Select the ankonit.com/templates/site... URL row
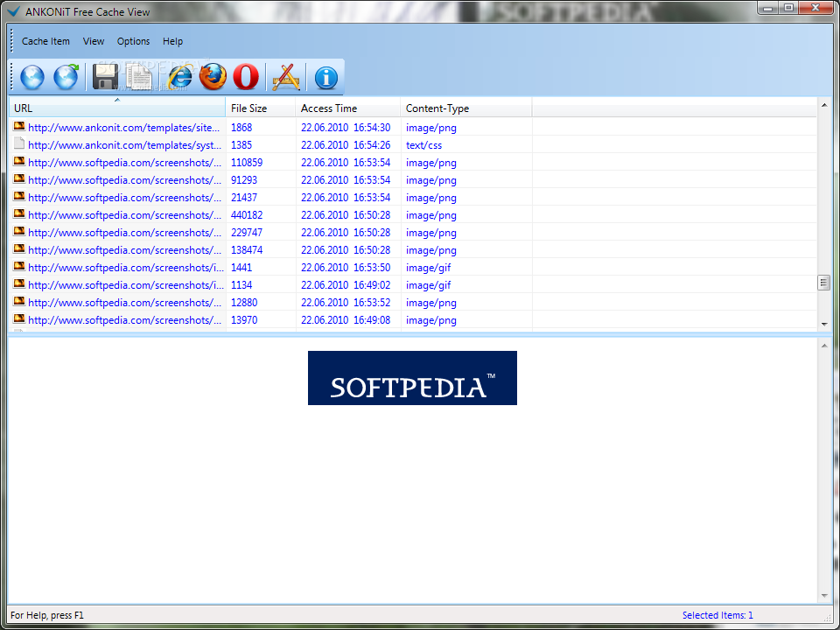Screen dimensions: 840x630 point(123,128)
